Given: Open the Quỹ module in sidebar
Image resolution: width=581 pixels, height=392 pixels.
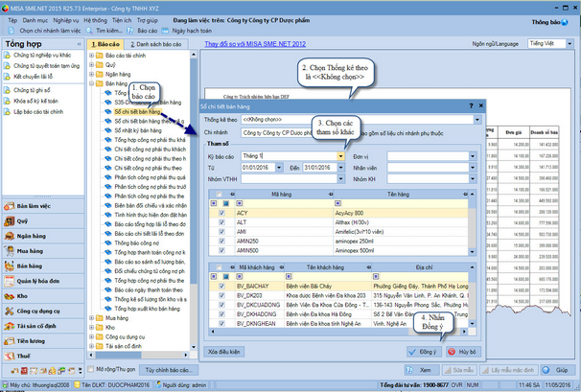Looking at the screenshot, I should point(43,221).
